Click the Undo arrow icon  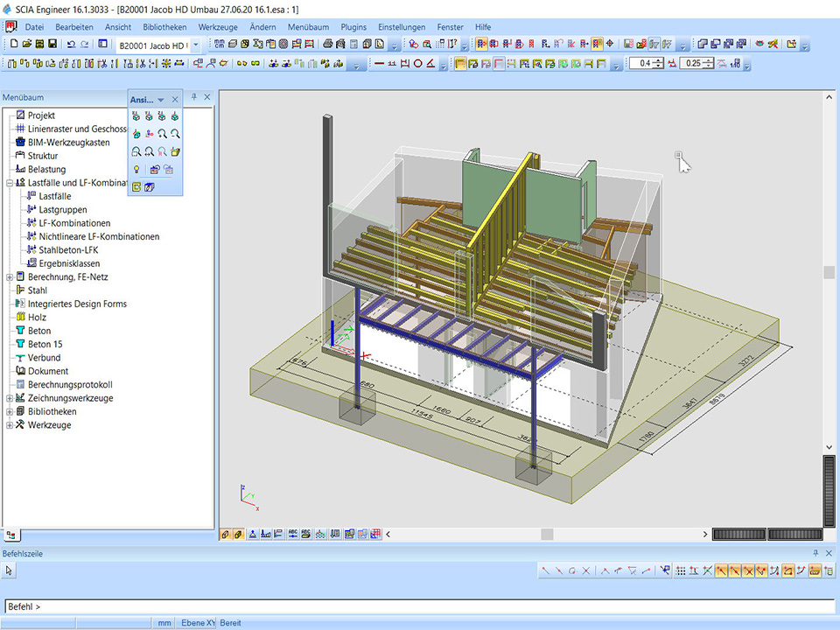[x=71, y=45]
